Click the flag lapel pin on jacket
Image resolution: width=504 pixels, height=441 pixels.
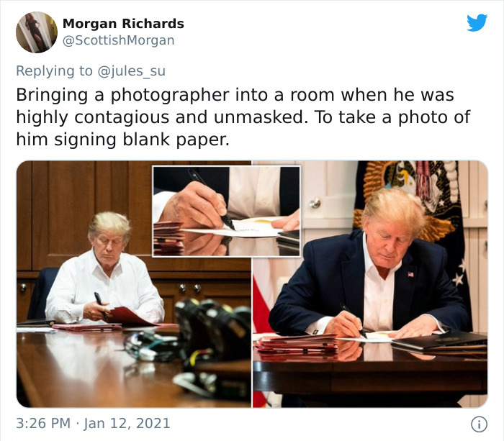click(x=410, y=274)
